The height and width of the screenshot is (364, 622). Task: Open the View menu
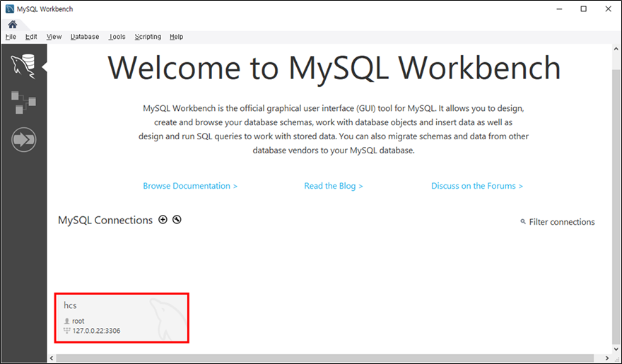[54, 37]
